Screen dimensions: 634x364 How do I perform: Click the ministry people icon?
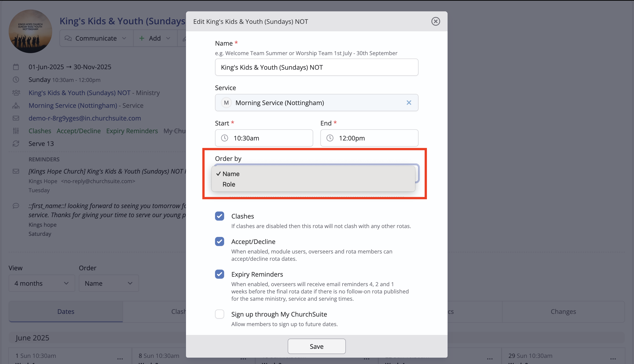16,93
